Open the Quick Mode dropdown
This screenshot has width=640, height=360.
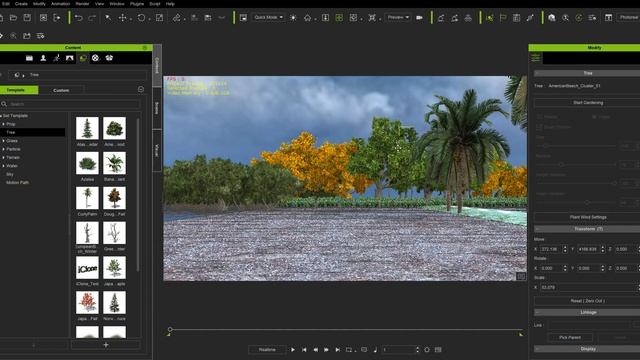(268, 18)
